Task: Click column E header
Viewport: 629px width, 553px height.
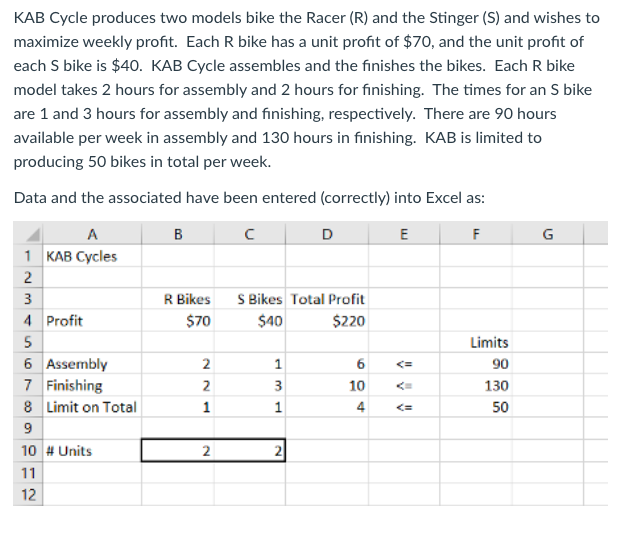Action: pyautogui.click(x=404, y=233)
